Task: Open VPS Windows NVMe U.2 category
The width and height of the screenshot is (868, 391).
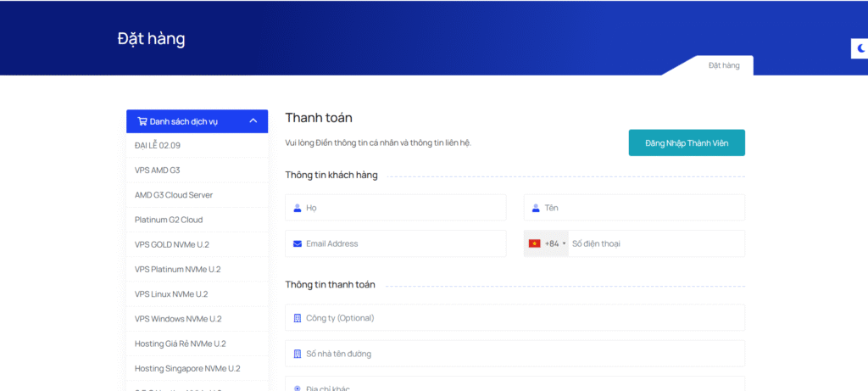Action: point(178,319)
